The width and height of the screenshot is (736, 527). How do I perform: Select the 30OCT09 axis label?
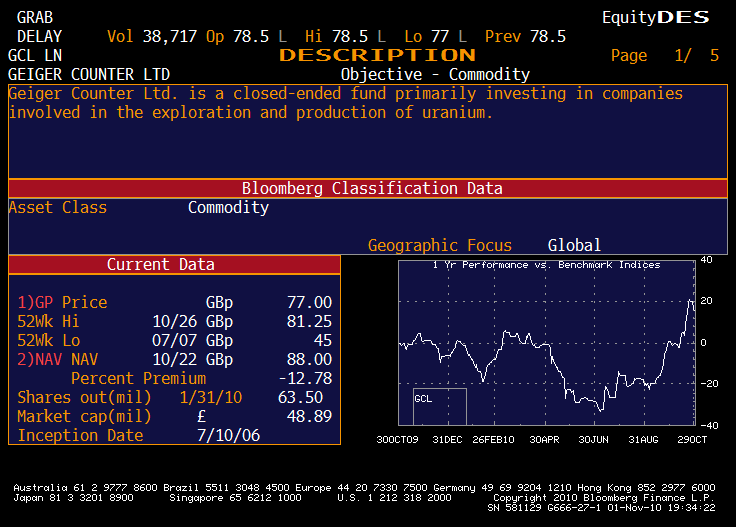[397, 440]
